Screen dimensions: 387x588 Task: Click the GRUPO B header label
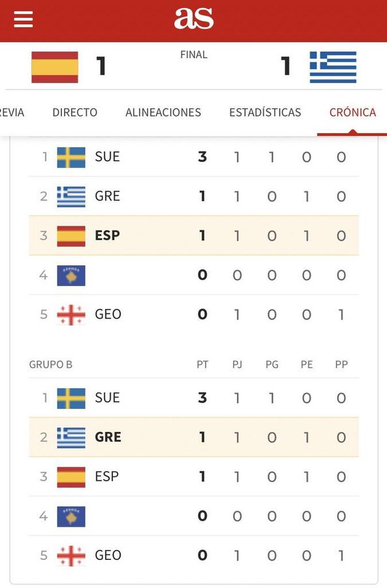pos(50,365)
